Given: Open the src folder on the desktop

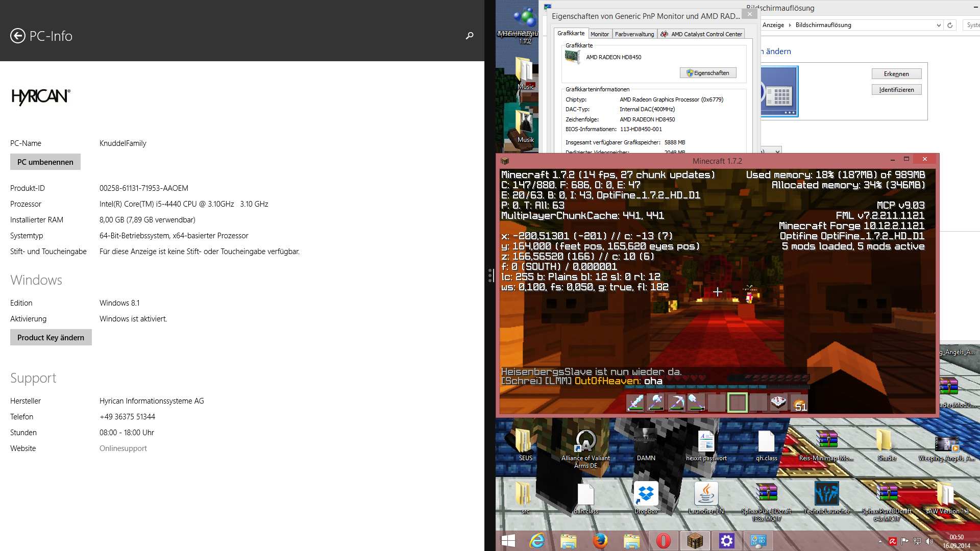Looking at the screenshot, I should tap(525, 497).
